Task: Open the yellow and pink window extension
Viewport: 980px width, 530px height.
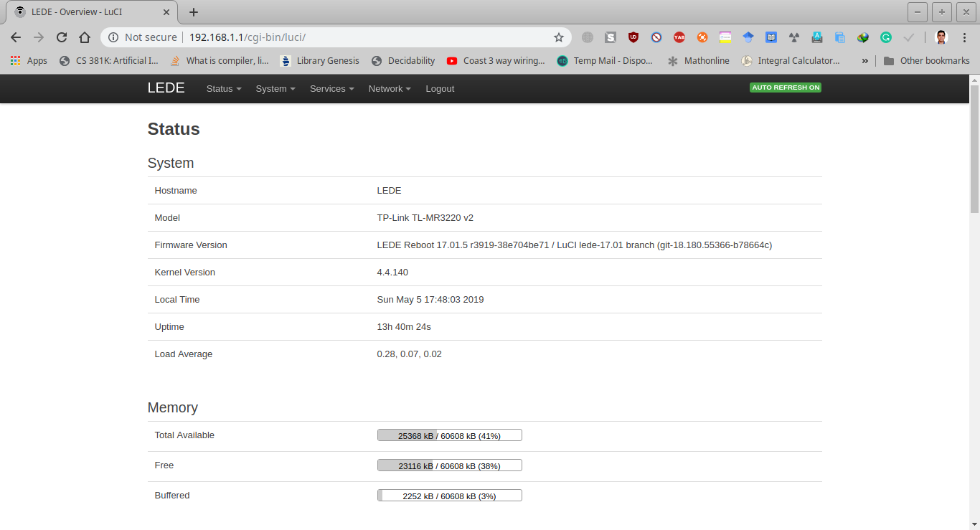Action: pos(725,37)
